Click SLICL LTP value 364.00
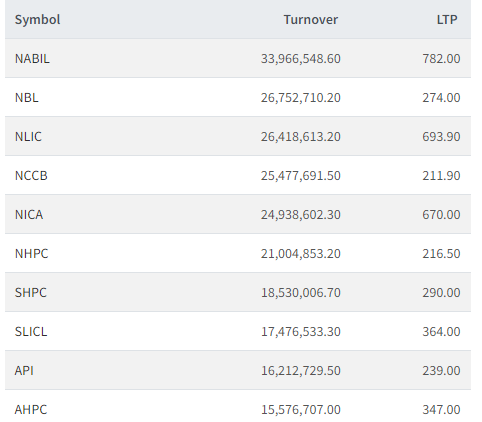This screenshot has height=422, width=482. (x=441, y=332)
